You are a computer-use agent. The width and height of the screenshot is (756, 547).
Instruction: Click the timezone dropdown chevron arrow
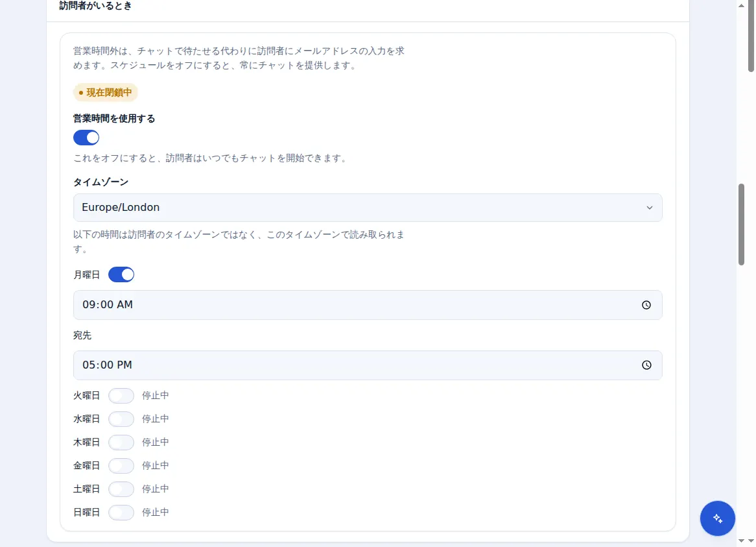pyautogui.click(x=650, y=208)
